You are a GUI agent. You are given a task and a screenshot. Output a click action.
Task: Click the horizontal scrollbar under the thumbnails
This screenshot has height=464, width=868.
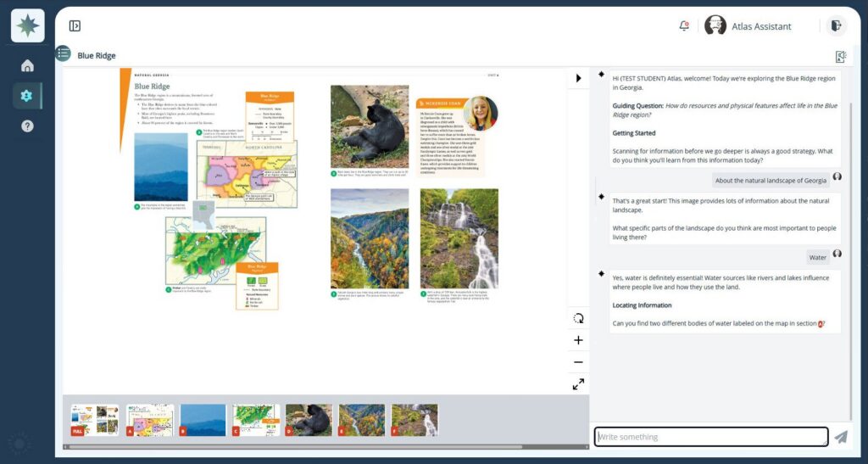(297, 446)
